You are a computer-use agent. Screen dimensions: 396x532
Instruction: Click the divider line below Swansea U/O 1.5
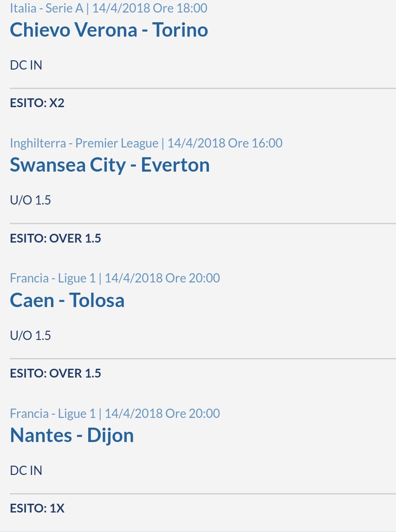tap(203, 224)
